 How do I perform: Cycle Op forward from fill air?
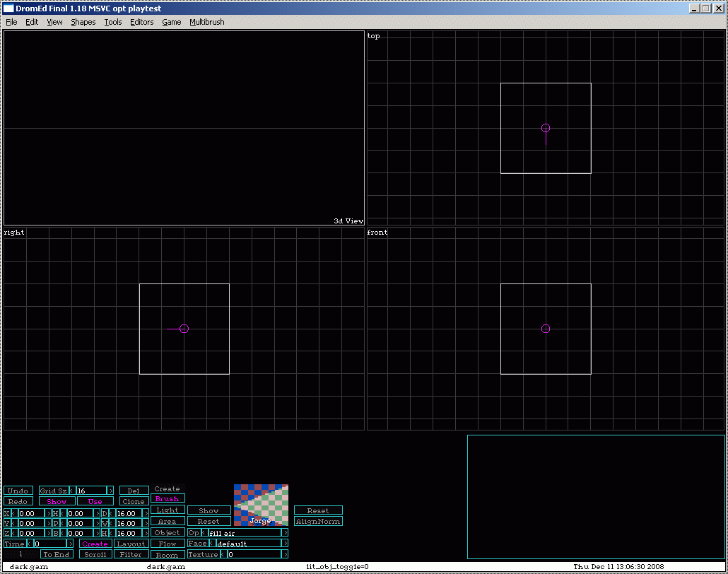(285, 532)
